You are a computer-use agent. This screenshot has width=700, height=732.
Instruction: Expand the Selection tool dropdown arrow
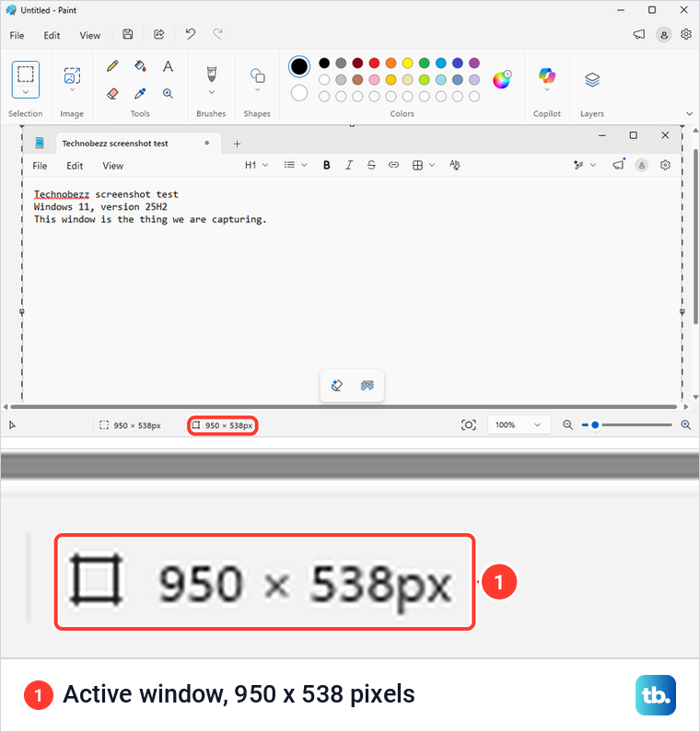tap(26, 92)
